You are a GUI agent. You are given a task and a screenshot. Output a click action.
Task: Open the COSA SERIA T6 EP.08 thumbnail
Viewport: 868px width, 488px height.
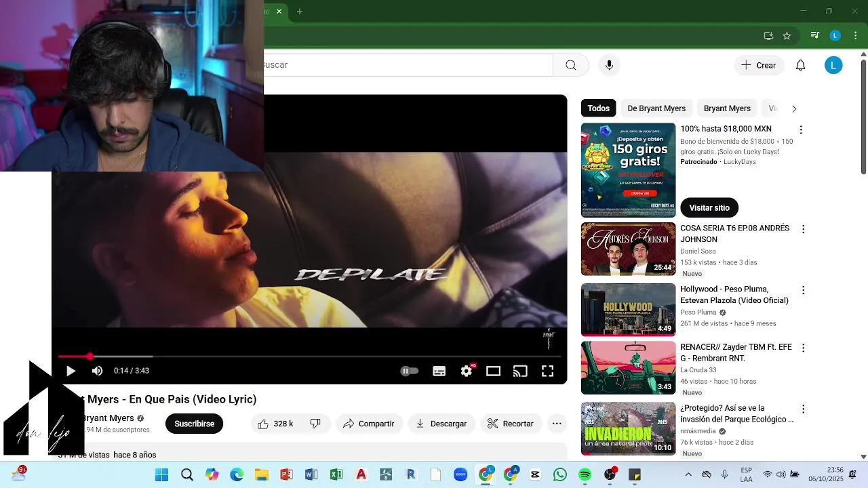point(629,249)
